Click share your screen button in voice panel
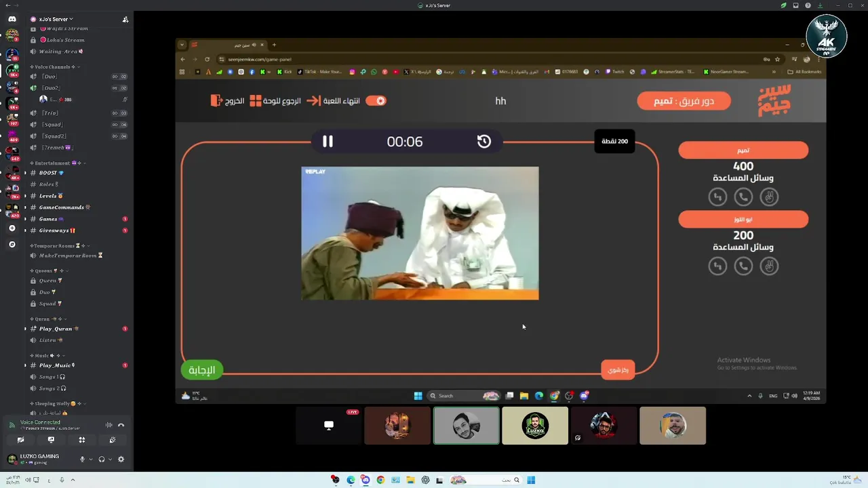The width and height of the screenshot is (868, 488). click(51, 440)
